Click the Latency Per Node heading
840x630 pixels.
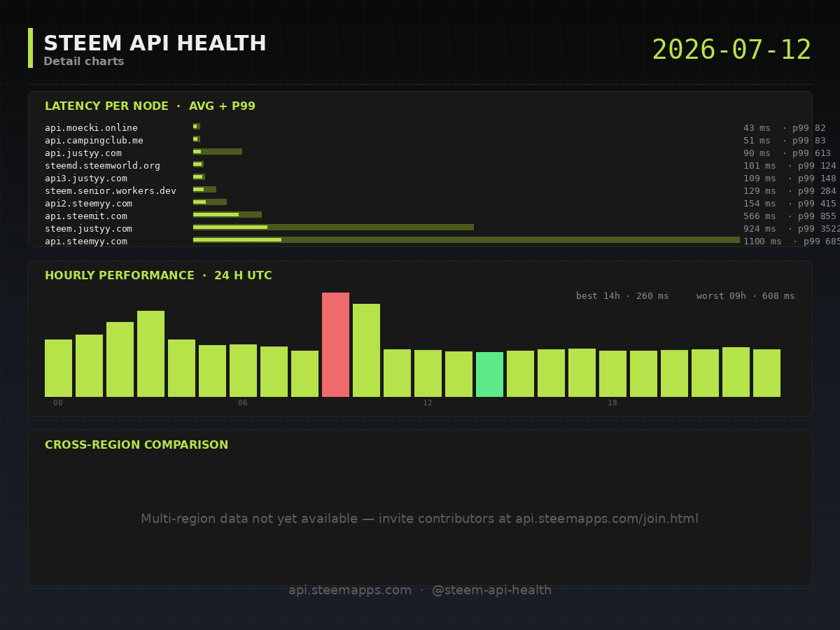pyautogui.click(x=150, y=106)
